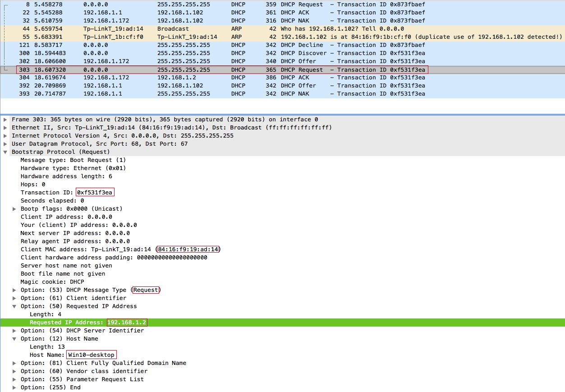Select packet 22 DHCP ACK row
This screenshot has height=392, width=565.
click(x=282, y=13)
